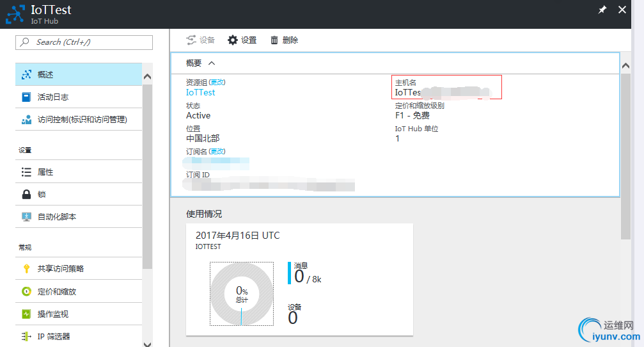Viewport: 644px width, 347px height.
Task: Open the 锁 locks item
Action: 79,194
